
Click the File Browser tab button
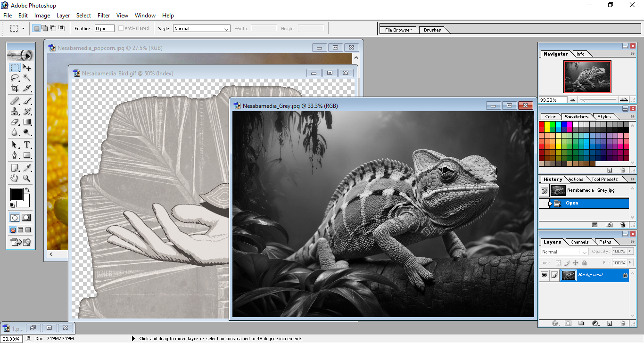398,30
